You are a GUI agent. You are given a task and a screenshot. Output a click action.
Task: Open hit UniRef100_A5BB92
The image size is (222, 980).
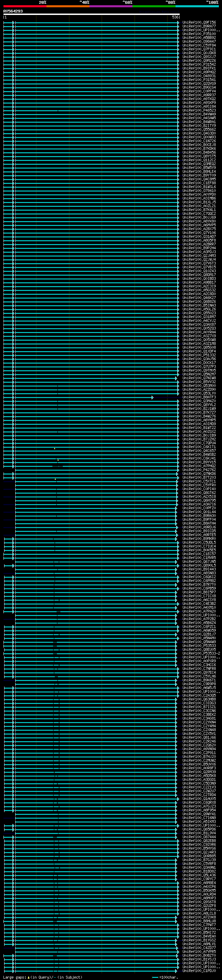click(x=199, y=38)
